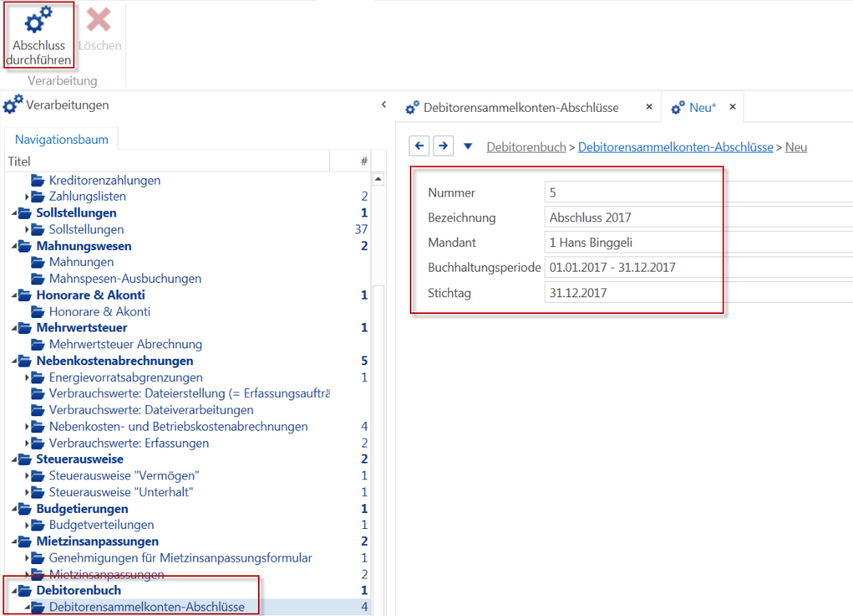Follow the Debitorensammelkonten-Abschlüsse breadcrumb link
Image resolution: width=853 pixels, height=616 pixels.
(x=675, y=147)
